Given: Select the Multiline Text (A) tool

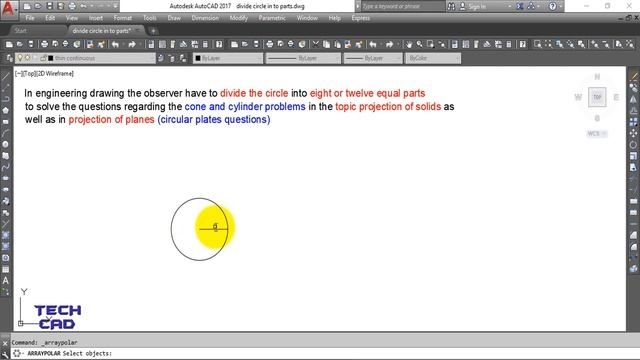Looking at the screenshot, I should click(5, 281).
